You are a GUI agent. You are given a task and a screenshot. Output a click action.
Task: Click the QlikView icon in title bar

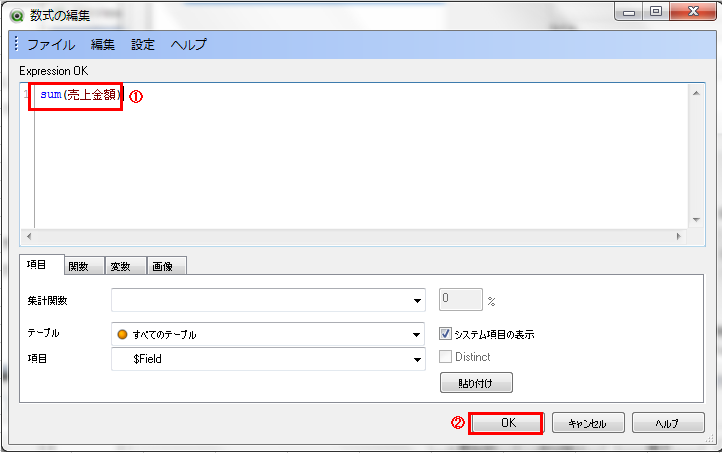(17, 16)
